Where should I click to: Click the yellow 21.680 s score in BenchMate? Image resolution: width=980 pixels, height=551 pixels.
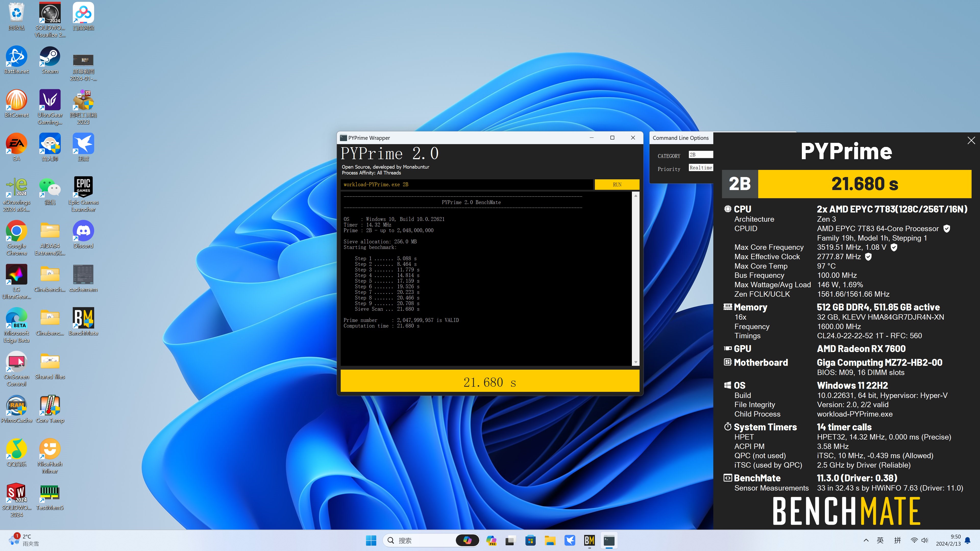[864, 184]
